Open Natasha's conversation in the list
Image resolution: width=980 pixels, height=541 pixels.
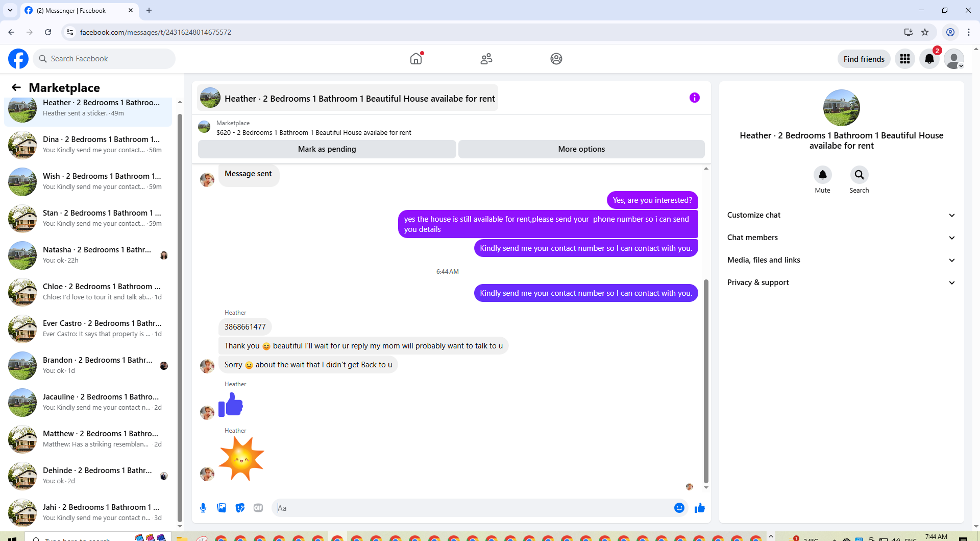click(x=88, y=255)
